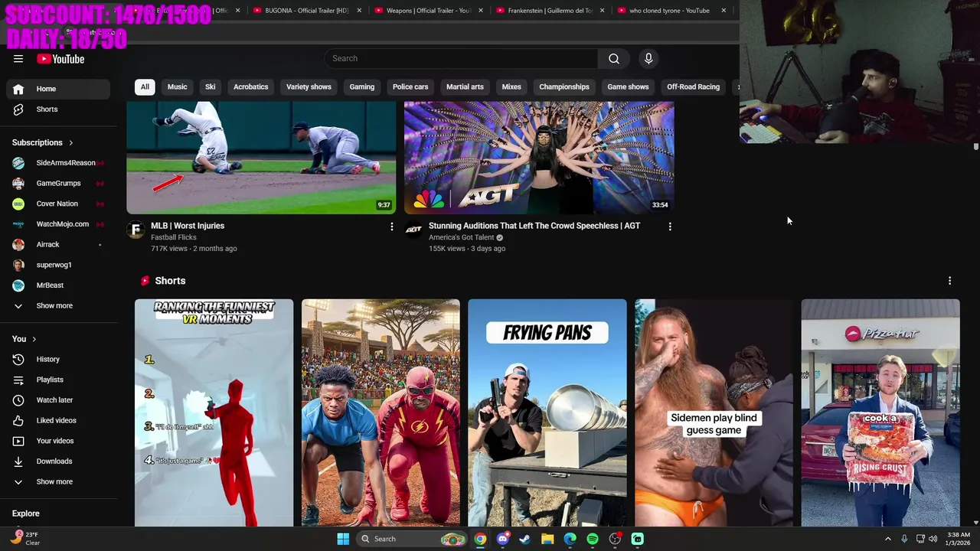Click Shorts icon in sidebar

18,109
